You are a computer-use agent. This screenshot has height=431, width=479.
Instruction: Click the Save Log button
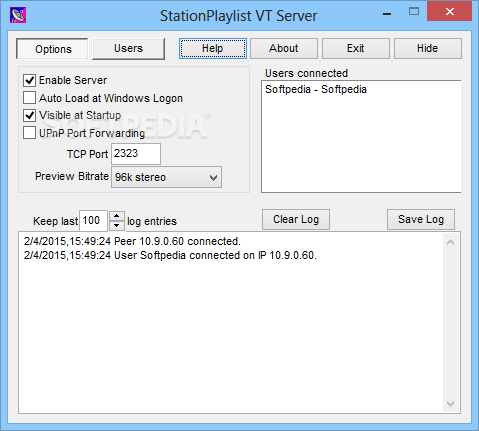point(421,219)
